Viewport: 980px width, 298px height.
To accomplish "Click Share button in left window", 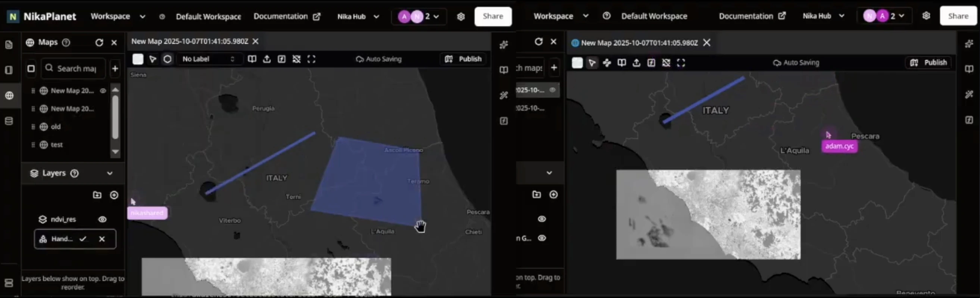I will click(x=493, y=16).
